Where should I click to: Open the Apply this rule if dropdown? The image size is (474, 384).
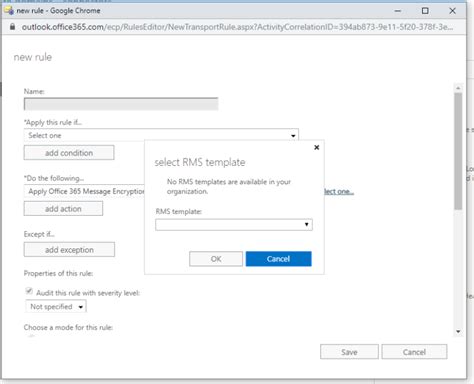tap(161, 135)
